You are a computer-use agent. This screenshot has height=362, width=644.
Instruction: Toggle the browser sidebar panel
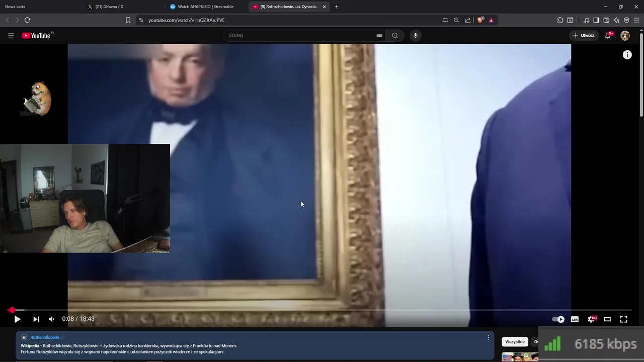596,20
